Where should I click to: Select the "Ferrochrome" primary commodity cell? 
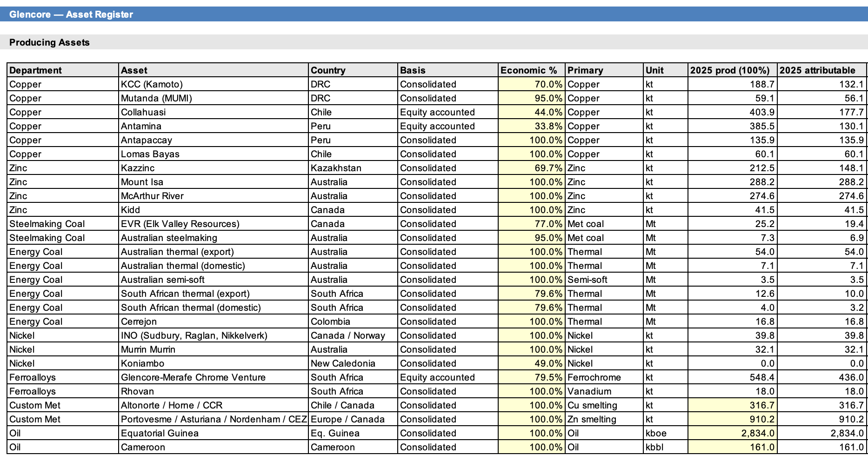[604, 377]
